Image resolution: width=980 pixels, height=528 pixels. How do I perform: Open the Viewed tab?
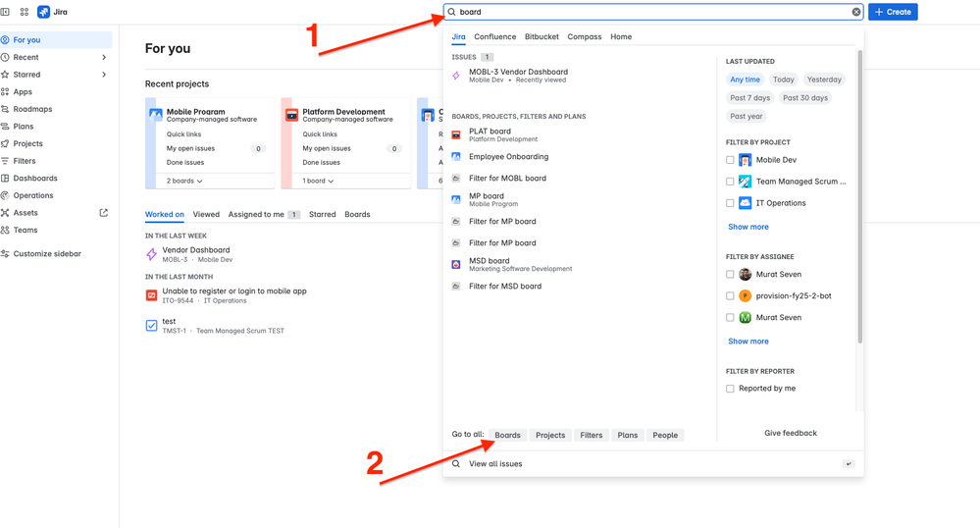(x=206, y=215)
